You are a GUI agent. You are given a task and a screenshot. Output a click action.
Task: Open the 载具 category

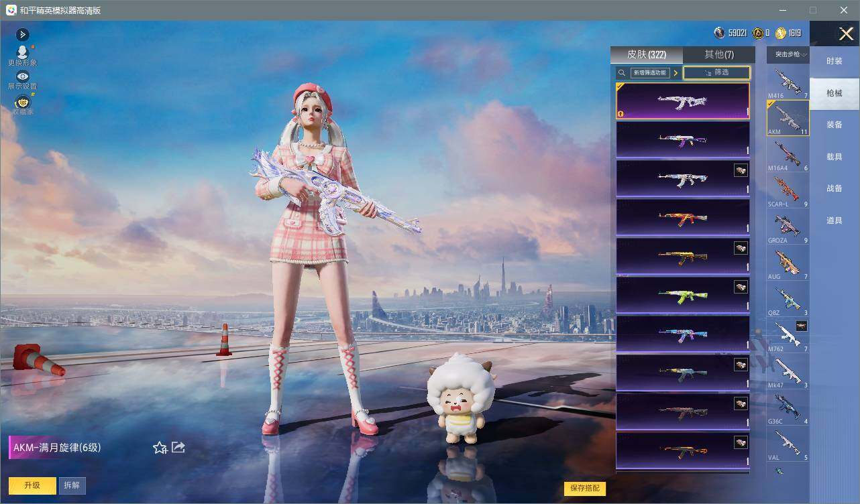click(835, 157)
